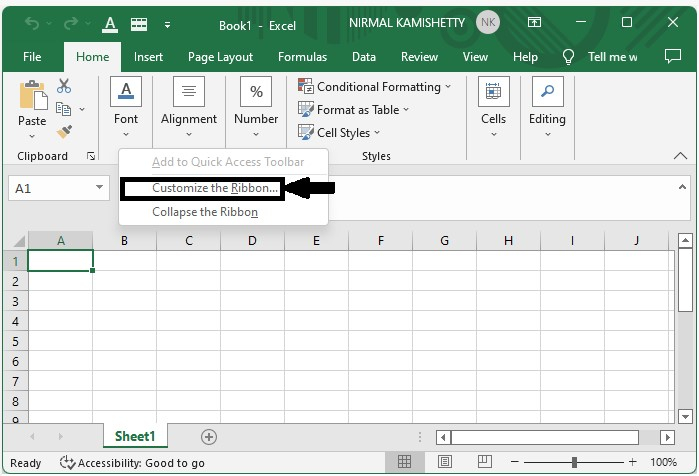Collapse the ribbon using the chevron arrow

(x=681, y=157)
